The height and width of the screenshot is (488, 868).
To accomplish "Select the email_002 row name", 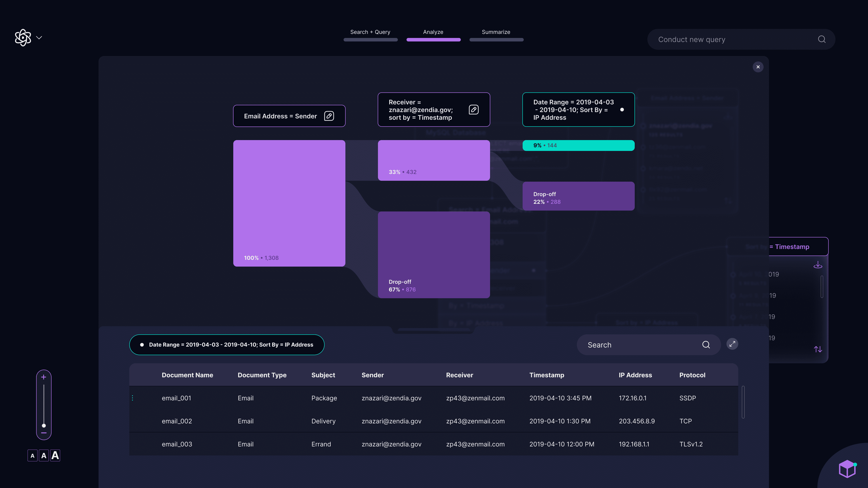I will coord(177,421).
